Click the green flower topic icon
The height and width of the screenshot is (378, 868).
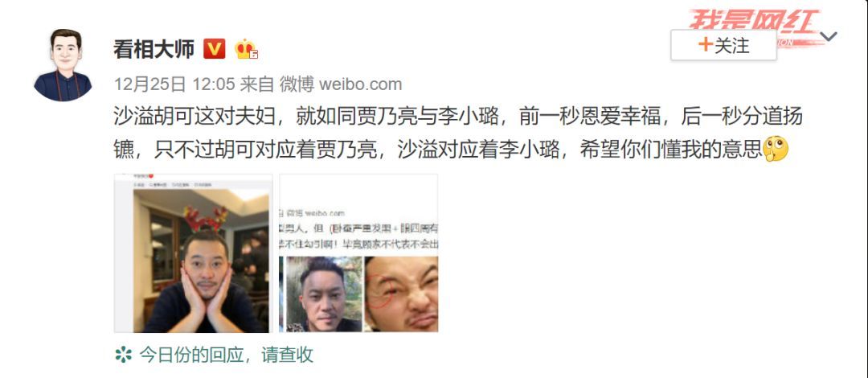coord(123,354)
